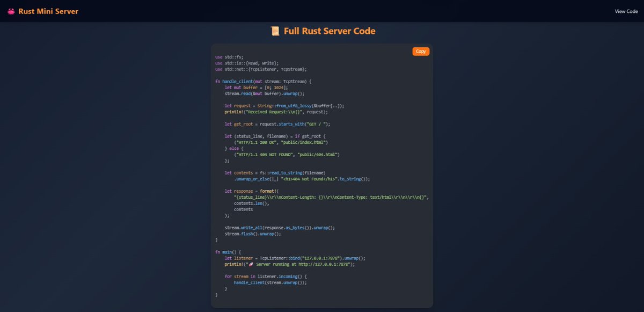Image resolution: width=644 pixels, height=312 pixels.
Task: Copy the code with the Copy button
Action: point(421,52)
